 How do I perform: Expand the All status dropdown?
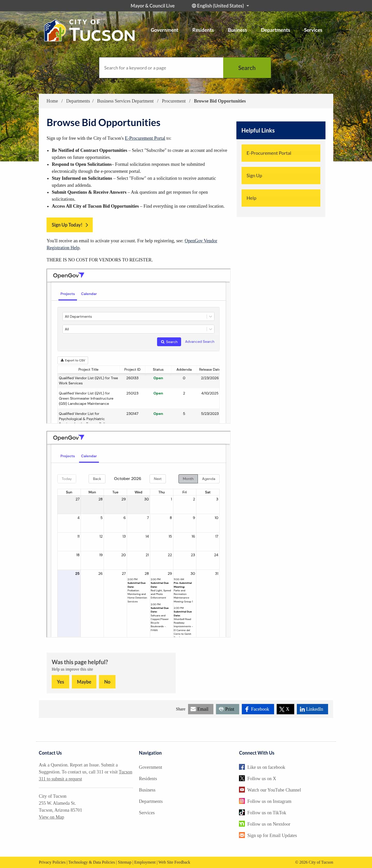tap(138, 329)
